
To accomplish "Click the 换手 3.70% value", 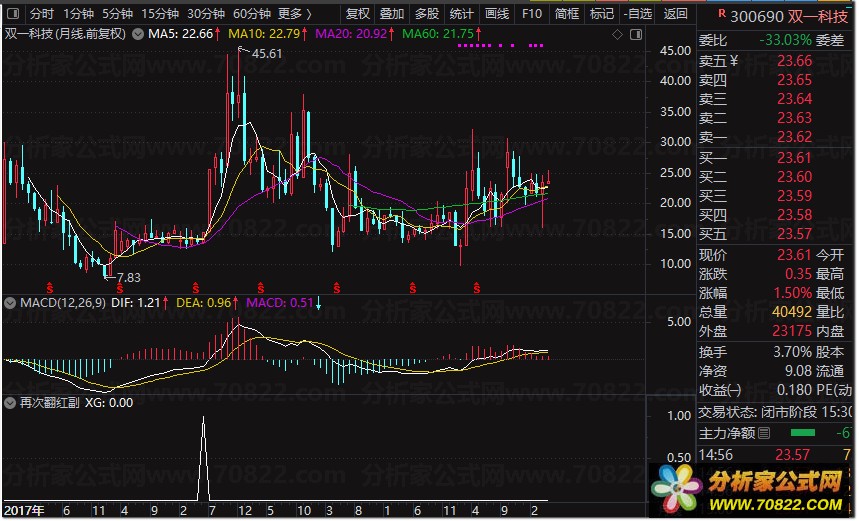I will click(792, 352).
